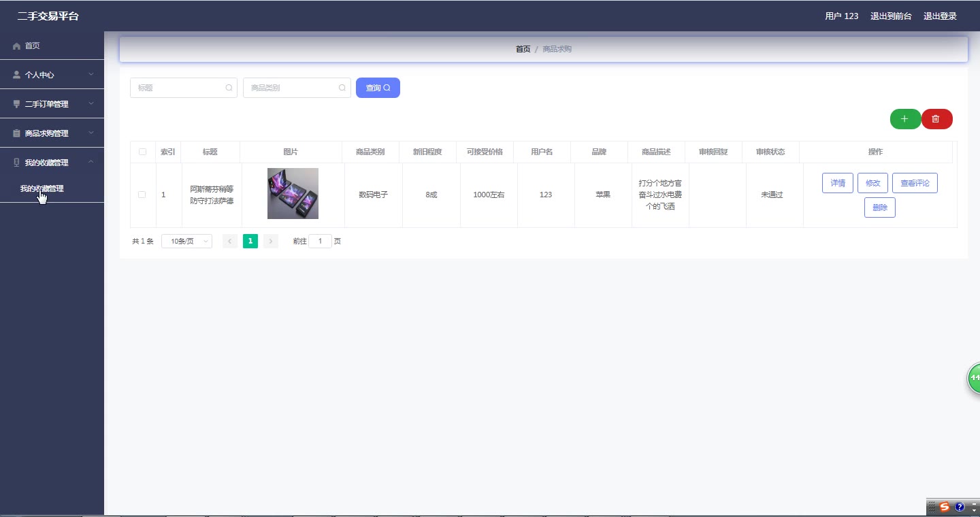Click the 共 1 条 total count text
This screenshot has width=980, height=517.
tap(143, 241)
